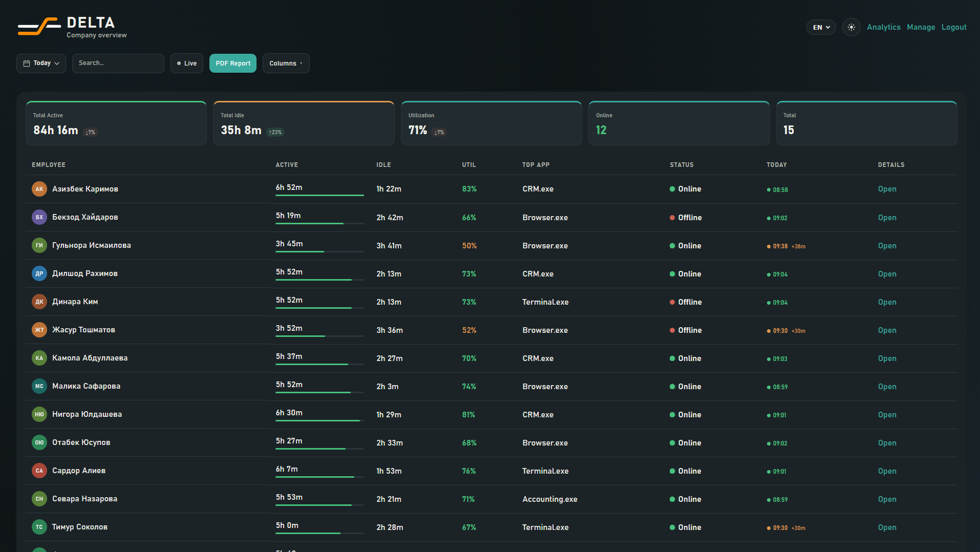The width and height of the screenshot is (980, 552).
Task: Open the Today date range dropdown
Action: [x=41, y=63]
